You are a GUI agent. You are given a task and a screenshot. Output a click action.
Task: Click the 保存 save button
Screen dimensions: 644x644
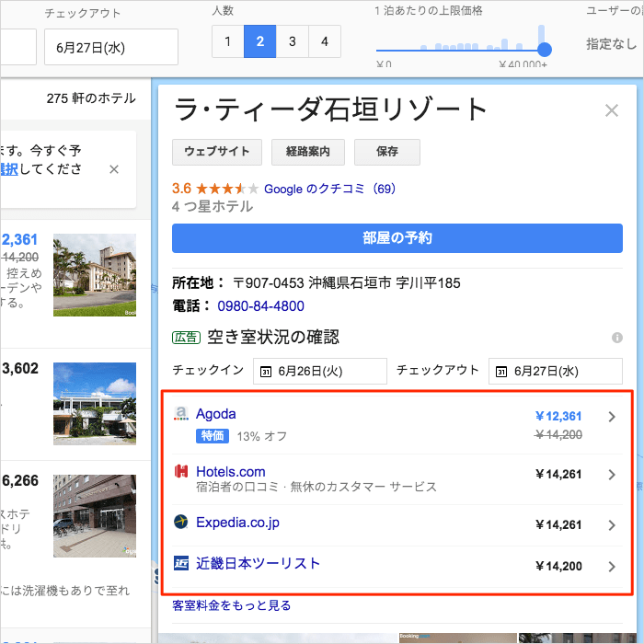tap(387, 152)
